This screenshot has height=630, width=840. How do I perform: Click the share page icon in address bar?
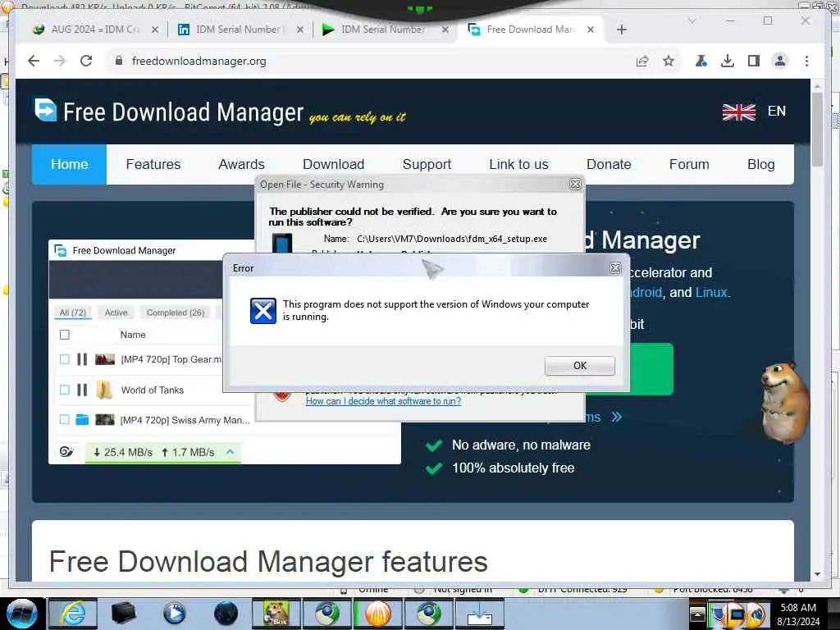[x=642, y=61]
